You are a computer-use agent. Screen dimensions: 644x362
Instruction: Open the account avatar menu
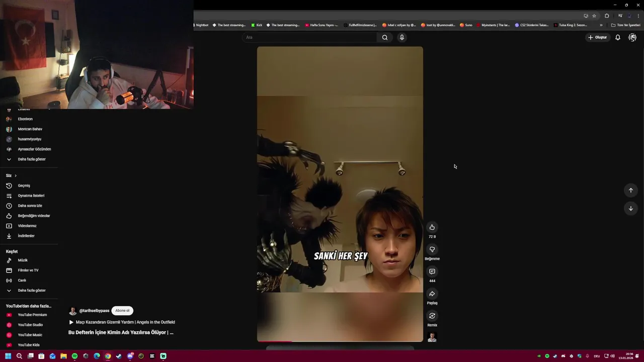pyautogui.click(x=632, y=37)
